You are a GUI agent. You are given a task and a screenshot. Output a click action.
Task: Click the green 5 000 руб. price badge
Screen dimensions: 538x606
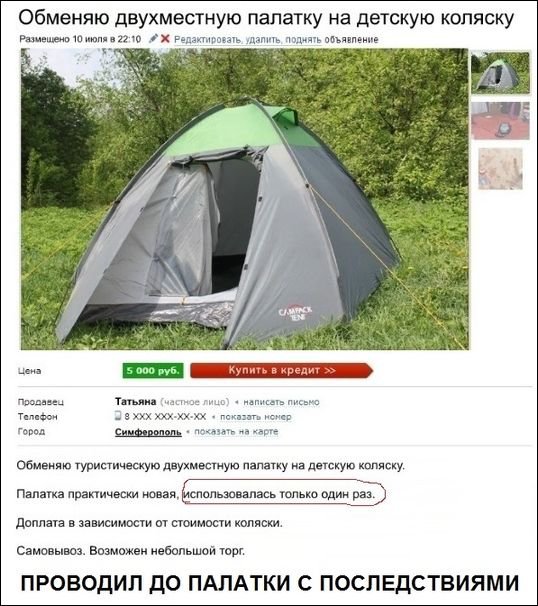coord(153,371)
